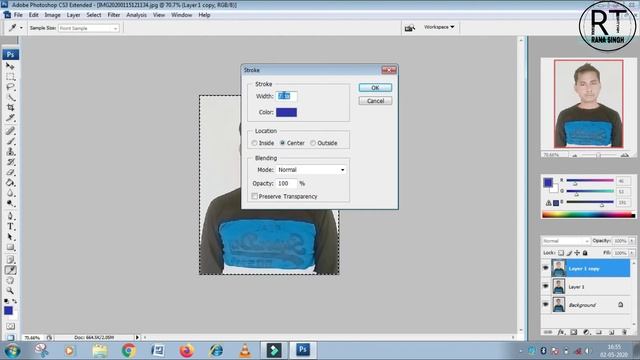Select the Move tool
Image resolution: width=640 pixels, height=360 pixels.
(10, 66)
